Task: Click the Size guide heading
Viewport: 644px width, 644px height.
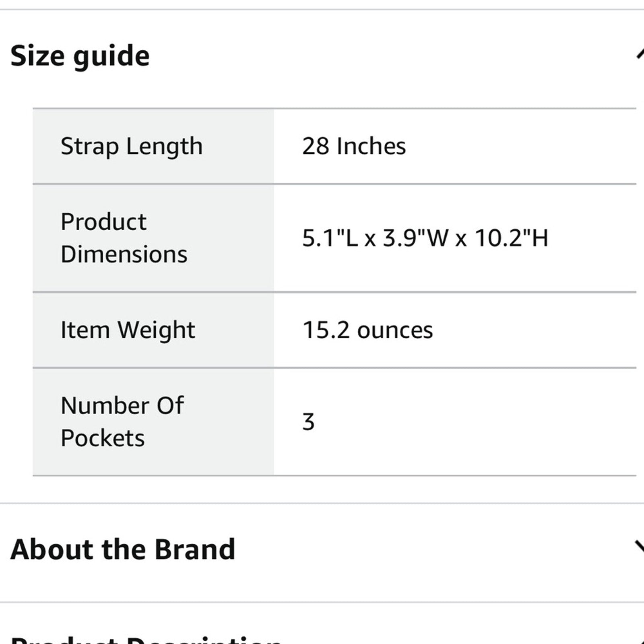Action: (x=80, y=56)
